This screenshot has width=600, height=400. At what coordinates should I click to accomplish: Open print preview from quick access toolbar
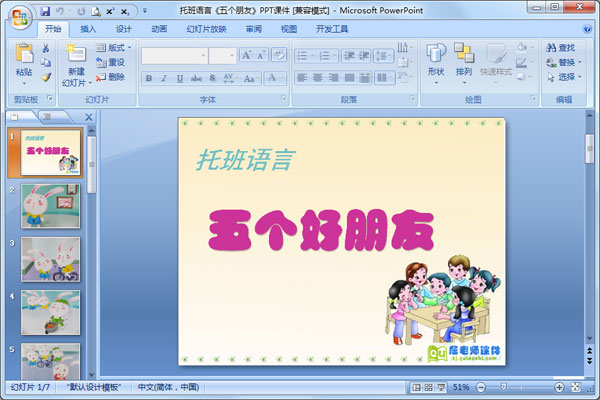pyautogui.click(x=96, y=11)
